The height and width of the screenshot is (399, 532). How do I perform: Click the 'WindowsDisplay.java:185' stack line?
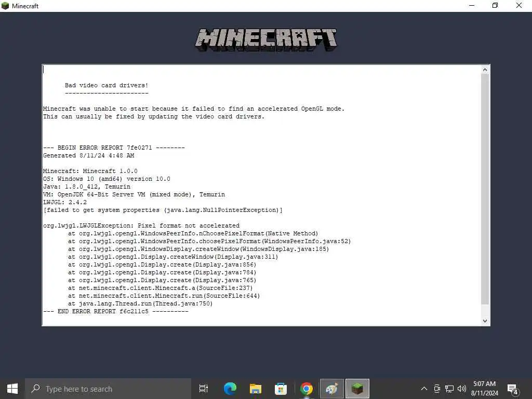tap(198, 249)
